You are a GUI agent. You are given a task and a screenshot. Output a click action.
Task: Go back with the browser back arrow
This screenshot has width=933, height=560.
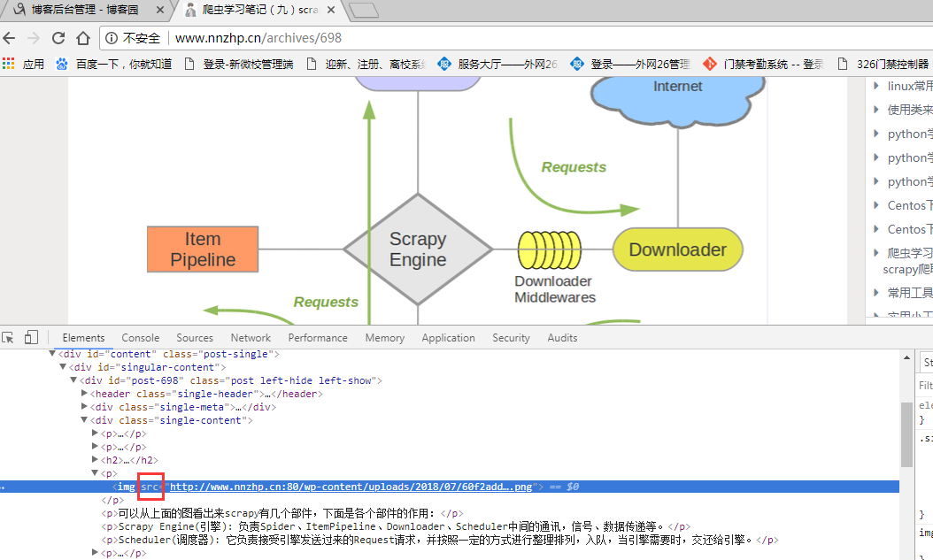click(x=9, y=38)
